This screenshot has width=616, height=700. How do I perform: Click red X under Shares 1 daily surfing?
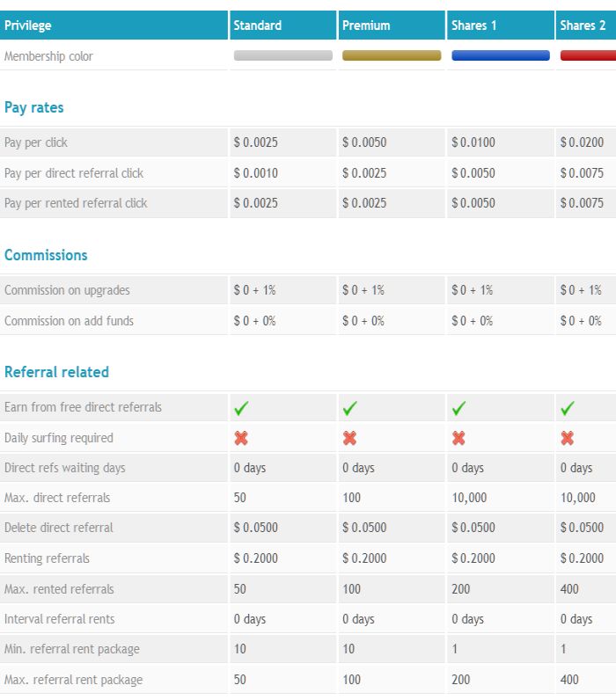click(458, 438)
